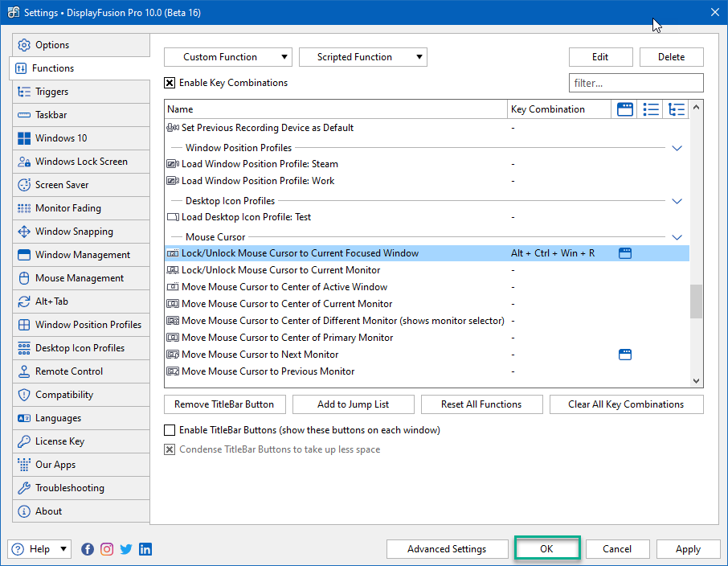Open the Help dropdown menu
The width and height of the screenshot is (728, 566).
[x=39, y=549]
